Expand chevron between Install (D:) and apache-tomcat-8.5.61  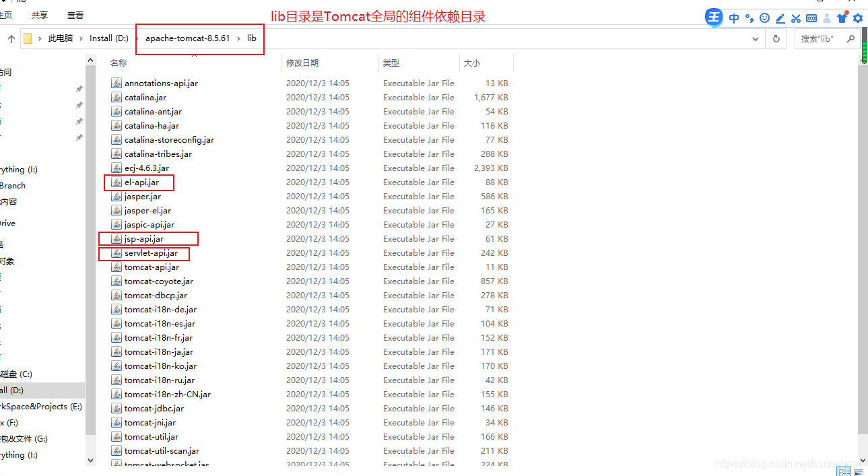pos(137,39)
